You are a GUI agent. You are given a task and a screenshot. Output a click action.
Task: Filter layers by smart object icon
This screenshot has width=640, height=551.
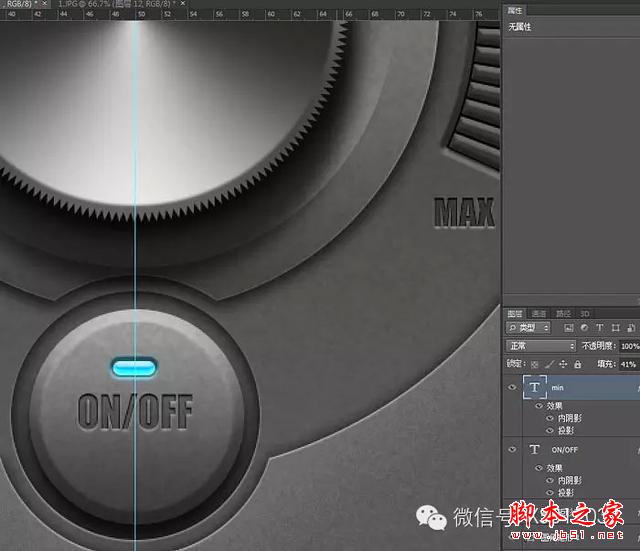pos(631,328)
